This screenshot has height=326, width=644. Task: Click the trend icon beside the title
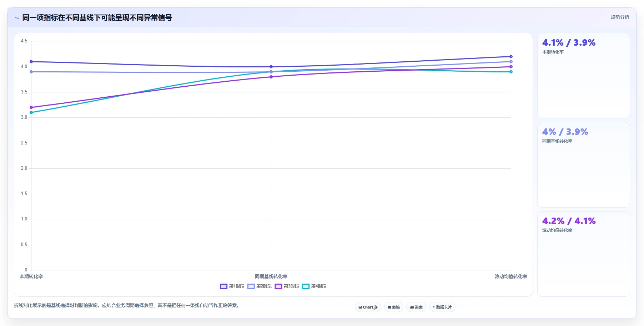(x=17, y=18)
